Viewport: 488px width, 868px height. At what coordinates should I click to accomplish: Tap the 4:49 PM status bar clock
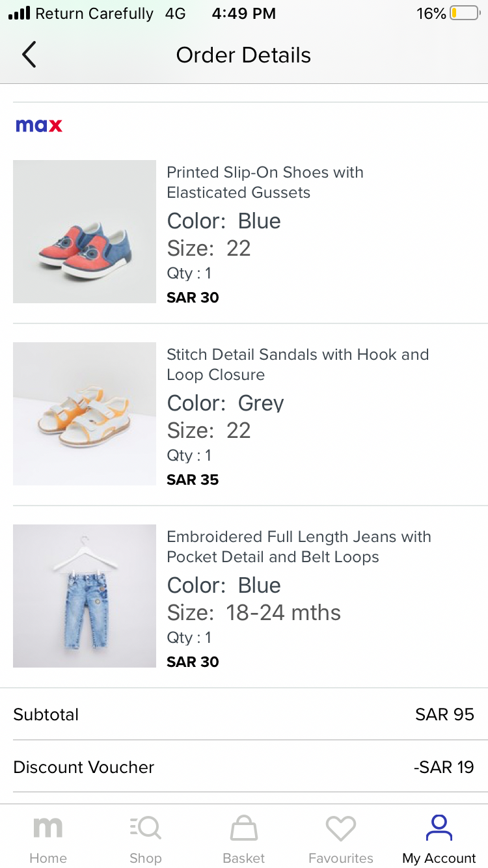coord(243,13)
